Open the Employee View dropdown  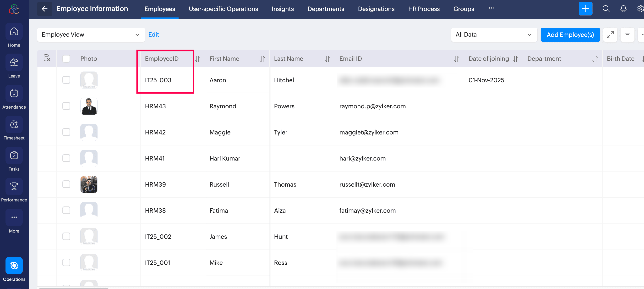91,34
